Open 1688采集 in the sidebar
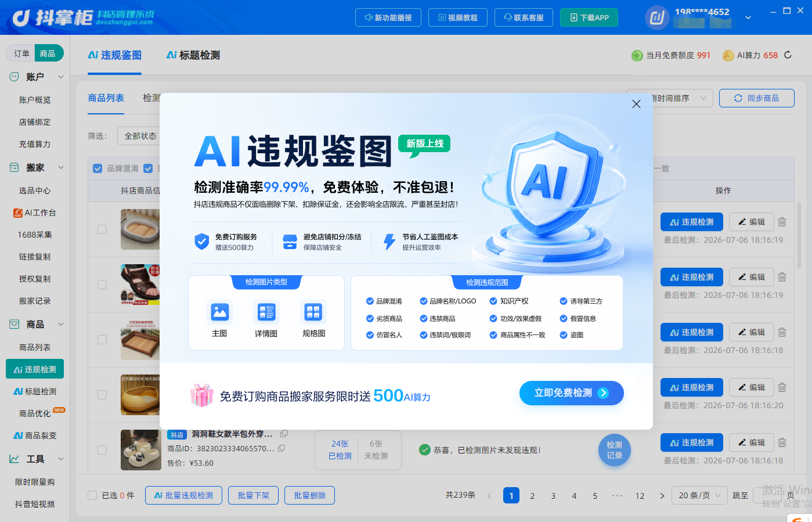This screenshot has height=522, width=812. click(x=35, y=235)
